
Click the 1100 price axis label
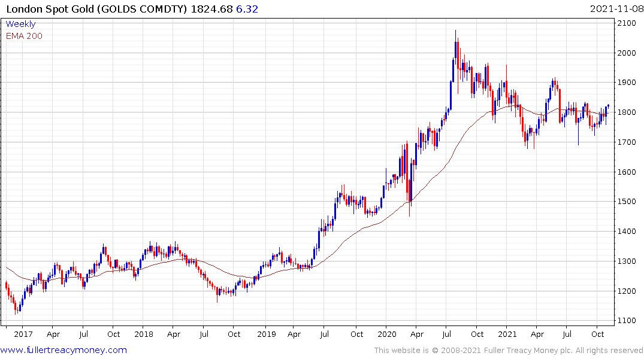click(627, 321)
